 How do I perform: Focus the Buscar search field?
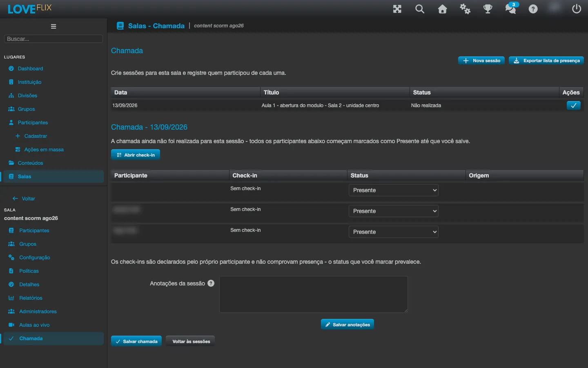coord(53,39)
